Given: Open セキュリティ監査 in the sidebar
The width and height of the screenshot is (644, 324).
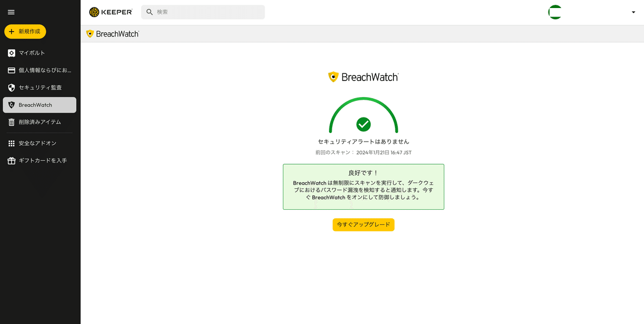Looking at the screenshot, I should [x=40, y=87].
